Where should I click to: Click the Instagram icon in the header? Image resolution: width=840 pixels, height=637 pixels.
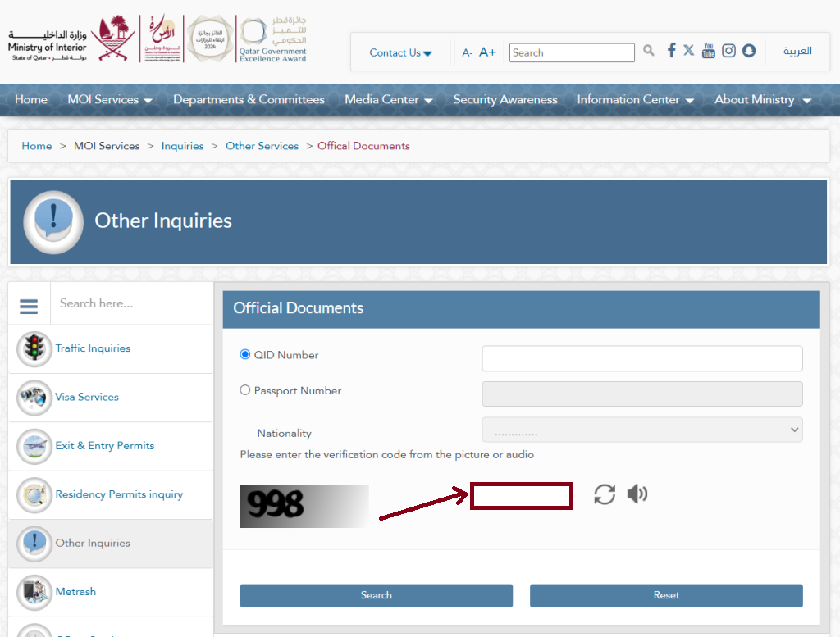(x=728, y=50)
